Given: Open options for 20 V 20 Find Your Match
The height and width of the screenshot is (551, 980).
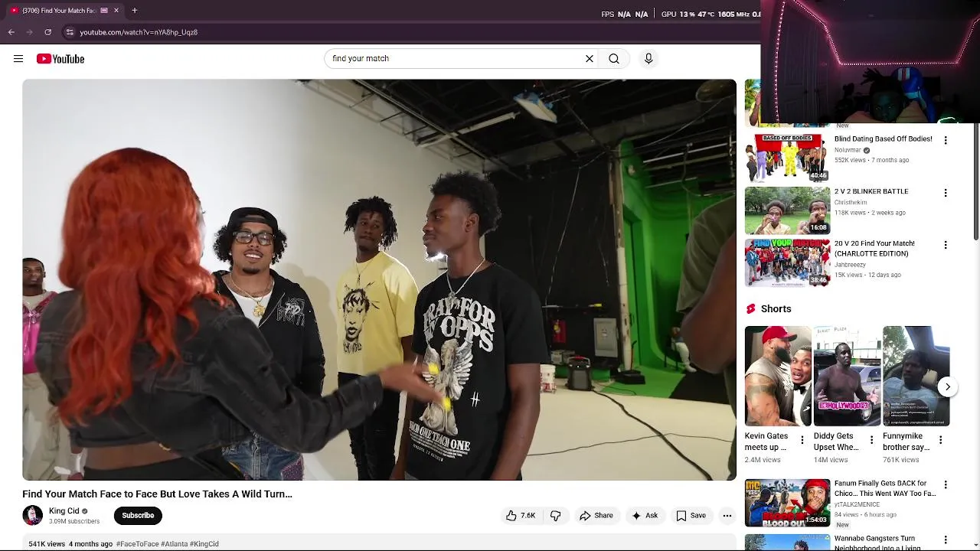Looking at the screenshot, I should pyautogui.click(x=946, y=245).
